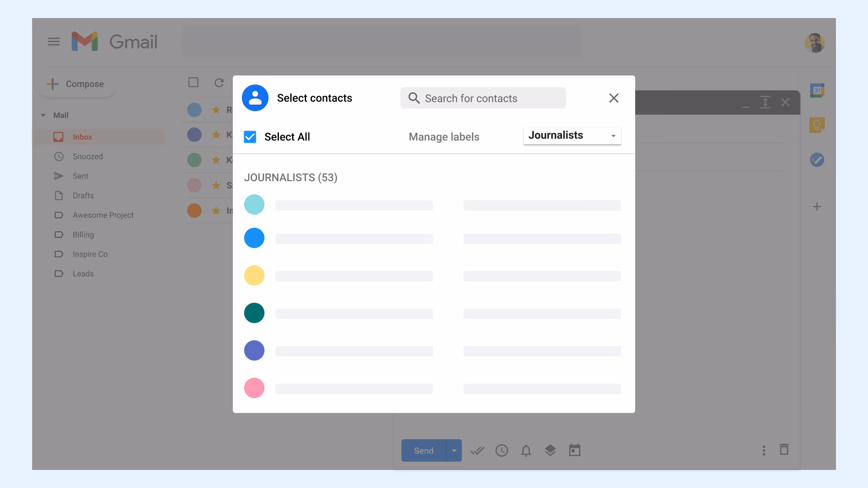The width and height of the screenshot is (868, 488).
Task: Open Google Calendar side panel icon
Action: pyautogui.click(x=817, y=90)
